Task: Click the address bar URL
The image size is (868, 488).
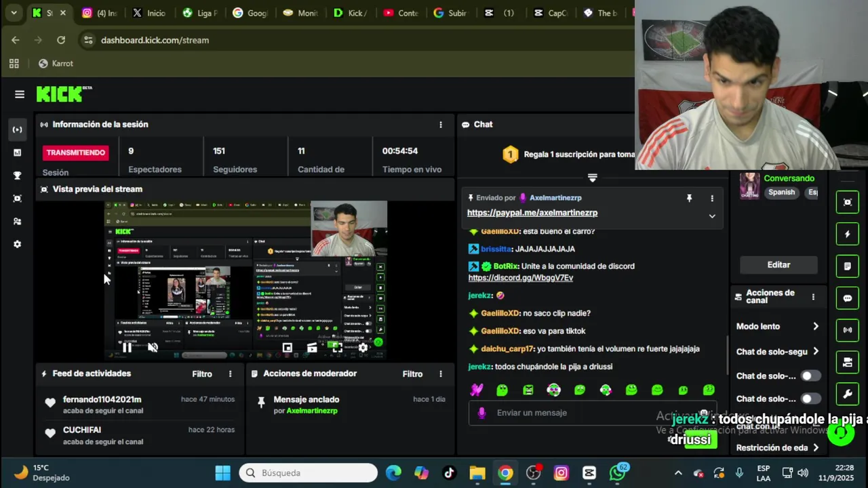Action: point(155,40)
